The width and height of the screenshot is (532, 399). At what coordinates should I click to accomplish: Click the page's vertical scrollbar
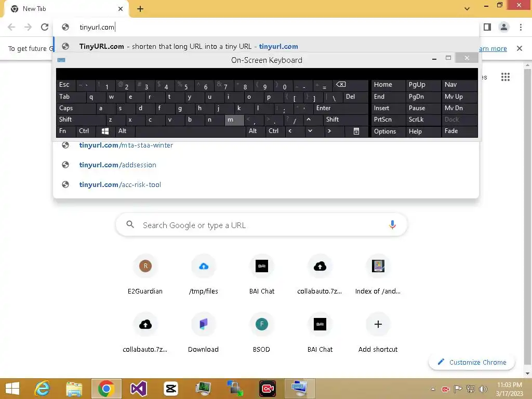(x=527, y=217)
